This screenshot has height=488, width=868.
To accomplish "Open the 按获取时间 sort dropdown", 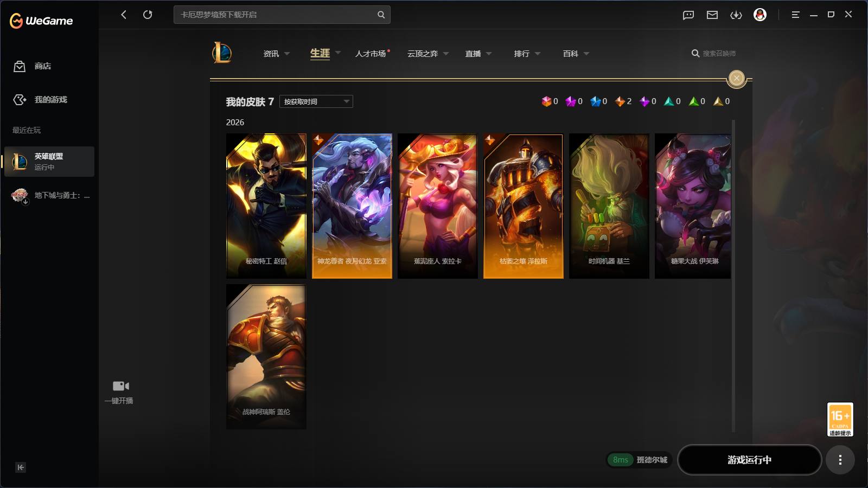I will 316,101.
